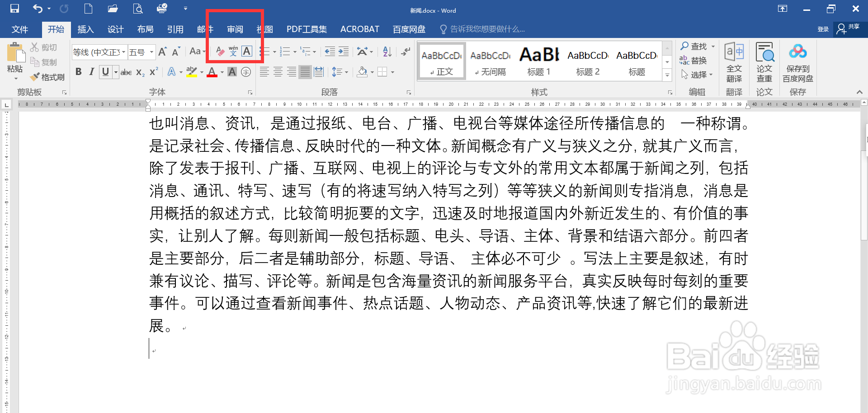The width and height of the screenshot is (868, 413).
Task: Click the Superscript X2 icon
Action: 154,71
